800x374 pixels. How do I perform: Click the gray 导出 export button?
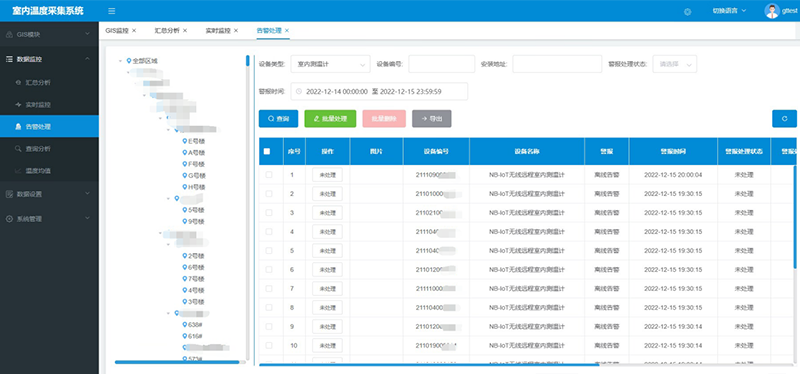(x=432, y=118)
